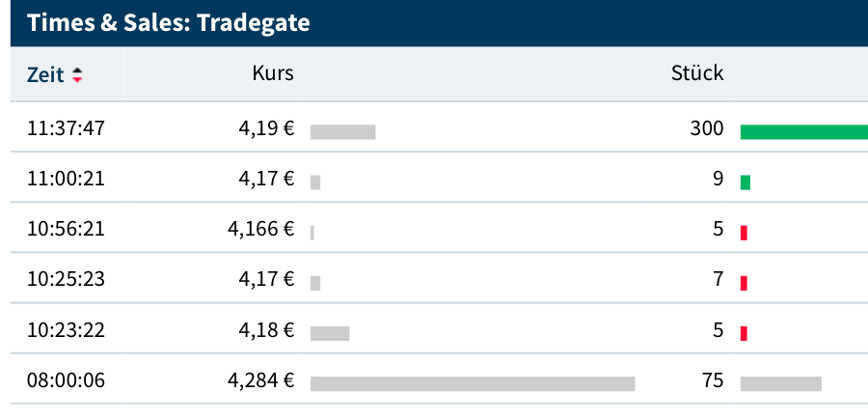The width and height of the screenshot is (868, 420).
Task: Select the 10:56:21 trade time
Action: click(x=66, y=229)
